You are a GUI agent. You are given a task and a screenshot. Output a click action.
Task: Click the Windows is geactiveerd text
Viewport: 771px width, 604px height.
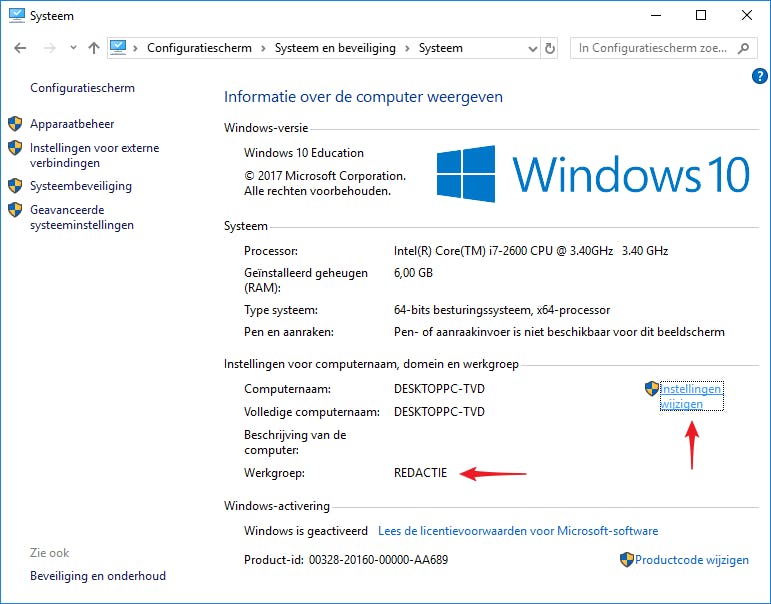click(306, 531)
